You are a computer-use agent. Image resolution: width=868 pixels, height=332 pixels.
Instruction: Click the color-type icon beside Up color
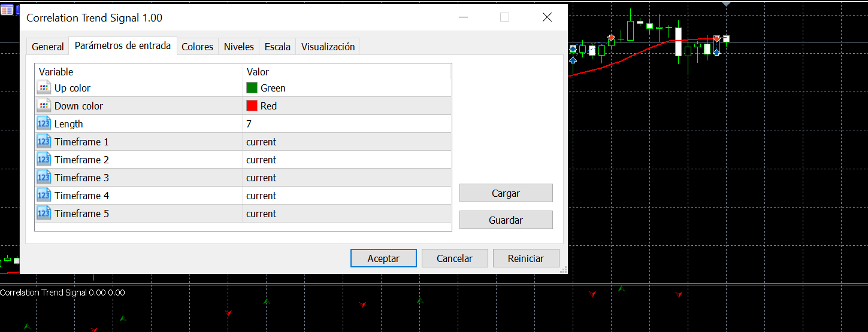click(44, 88)
